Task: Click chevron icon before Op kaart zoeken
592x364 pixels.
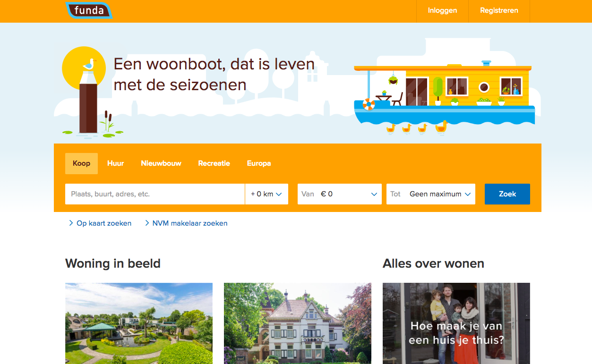Action: point(71,223)
